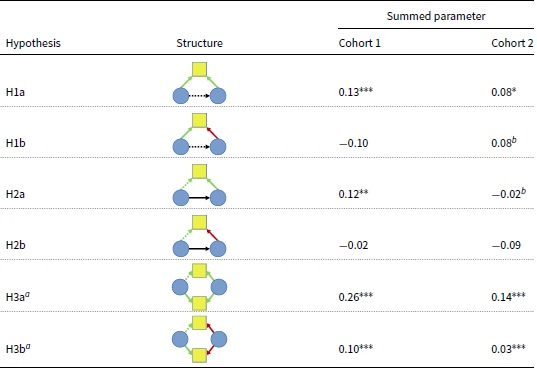The width and height of the screenshot is (537, 368).
Task: Select the 0.13*** value for H1a
Action: pyautogui.click(x=355, y=92)
